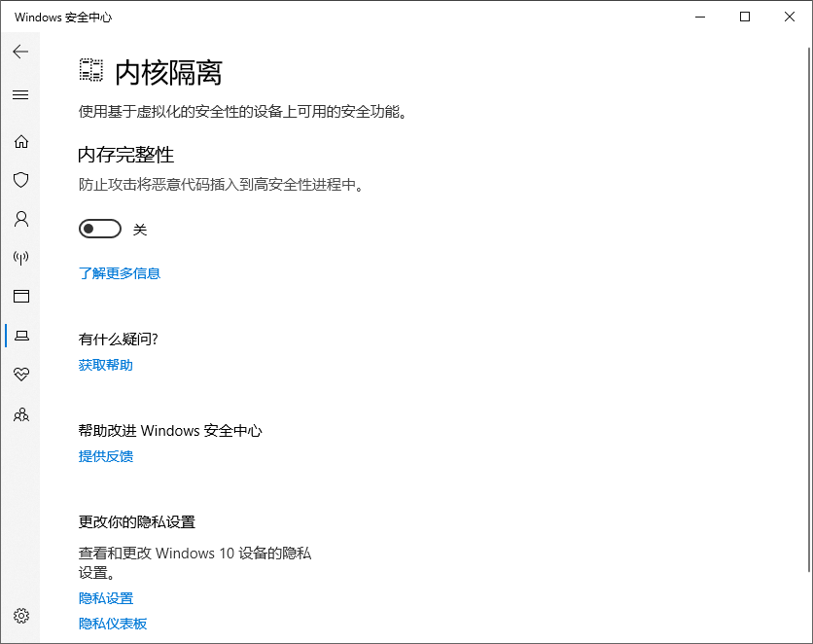
Task: Open the Home page icon
Action: 21,142
